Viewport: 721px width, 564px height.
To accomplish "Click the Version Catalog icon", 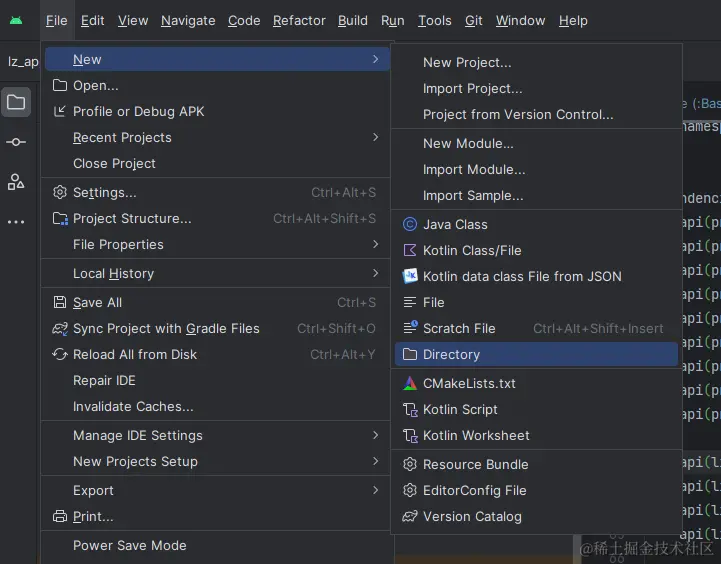I will point(409,517).
